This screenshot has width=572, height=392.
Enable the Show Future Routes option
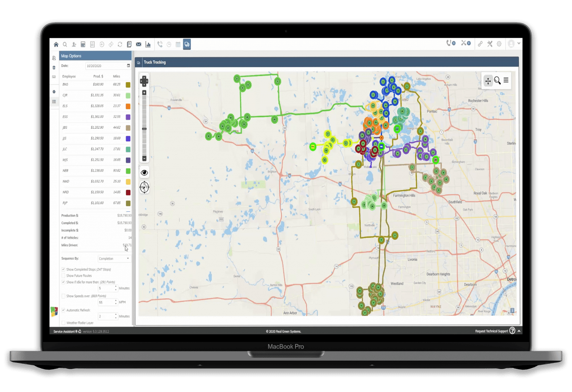63,275
